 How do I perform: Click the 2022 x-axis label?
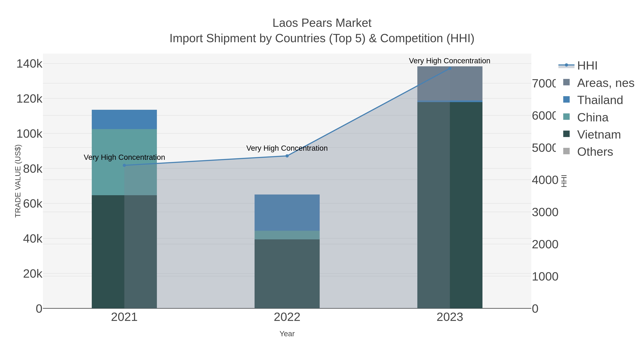(287, 317)
